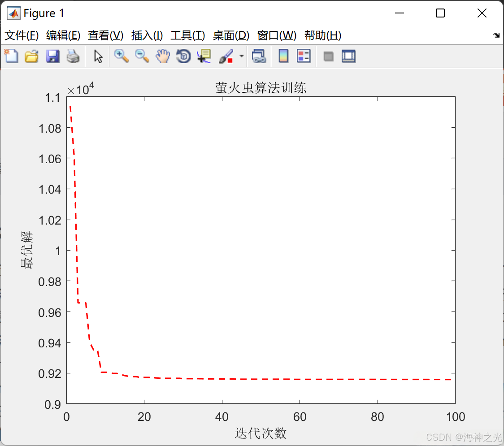Image resolution: width=504 pixels, height=446 pixels.
Task: Select the Brush data tool
Action: pyautogui.click(x=226, y=56)
